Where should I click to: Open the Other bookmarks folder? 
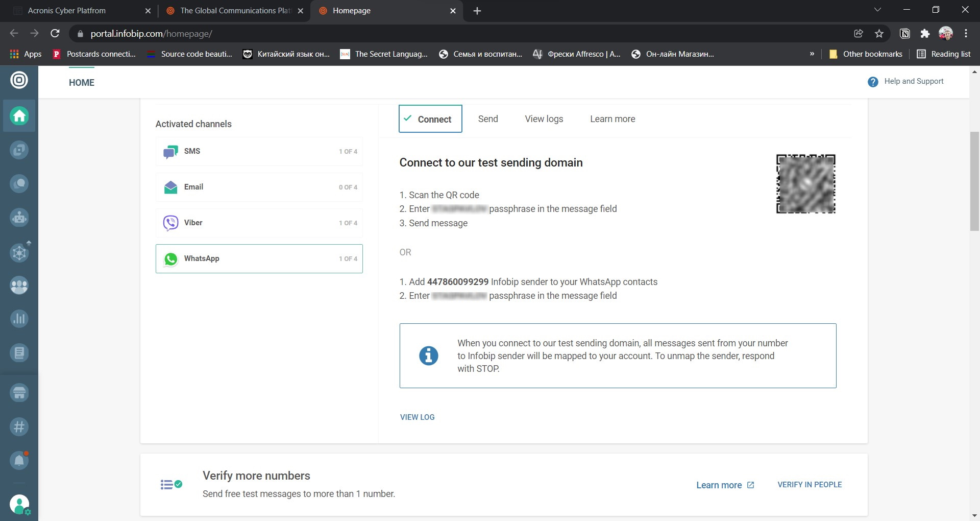pos(866,54)
